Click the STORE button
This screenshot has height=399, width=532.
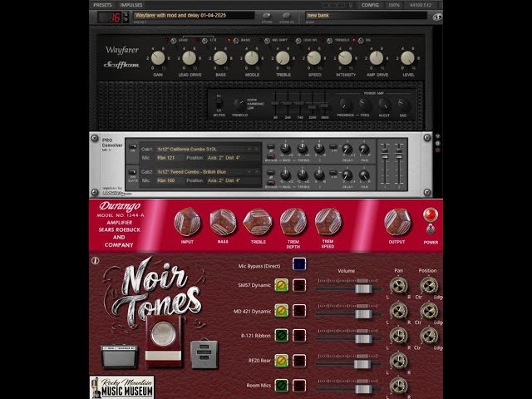(267, 16)
